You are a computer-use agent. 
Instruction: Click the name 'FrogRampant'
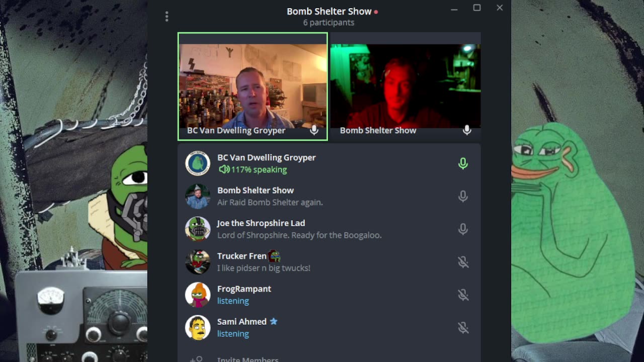point(244,289)
